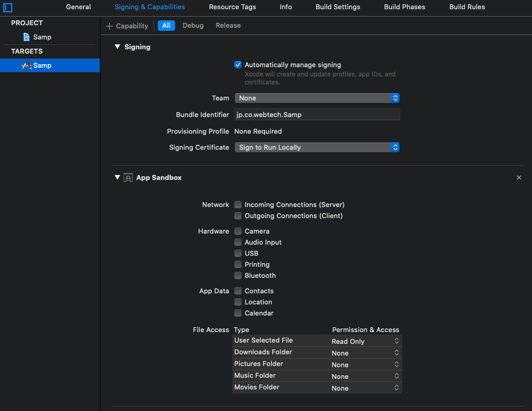Enable Camera hardware access

click(x=238, y=231)
